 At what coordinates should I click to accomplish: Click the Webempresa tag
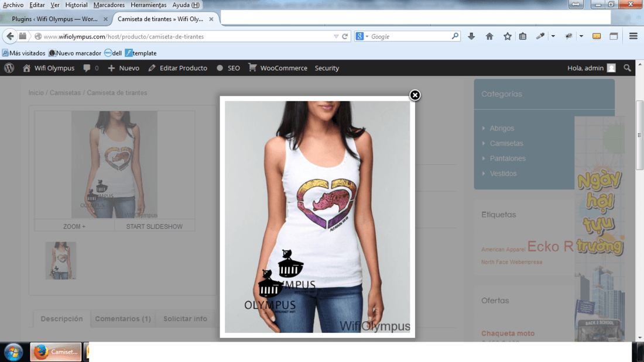pyautogui.click(x=526, y=262)
